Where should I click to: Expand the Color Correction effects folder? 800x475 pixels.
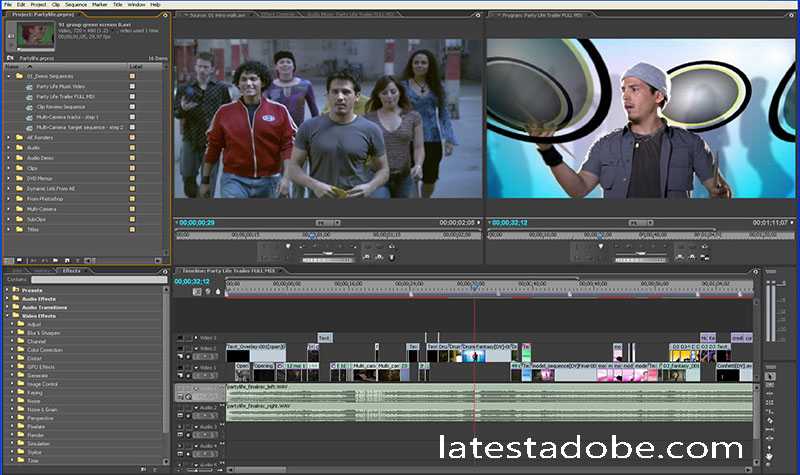click(x=13, y=350)
